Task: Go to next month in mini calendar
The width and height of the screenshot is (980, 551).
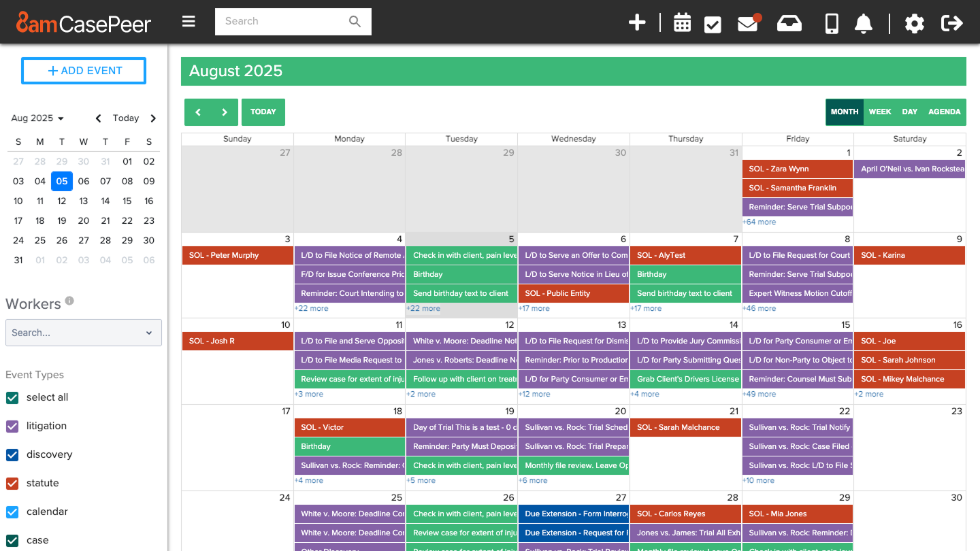Action: pyautogui.click(x=153, y=118)
